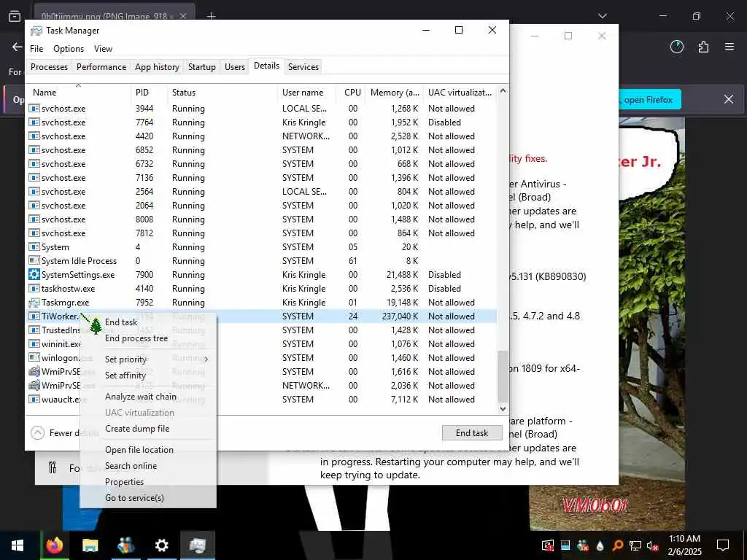Switch to the Users tab
This screenshot has width=747, height=560.
click(235, 66)
